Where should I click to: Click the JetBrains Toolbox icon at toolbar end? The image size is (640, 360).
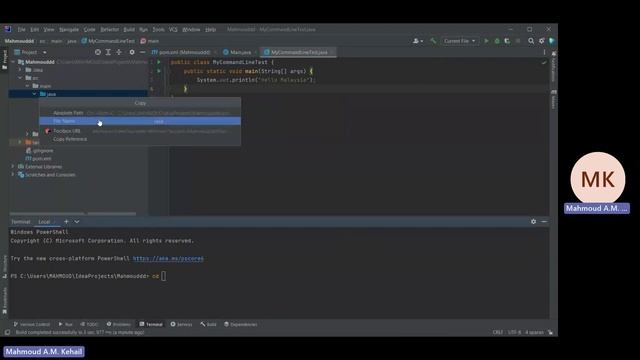552,41
